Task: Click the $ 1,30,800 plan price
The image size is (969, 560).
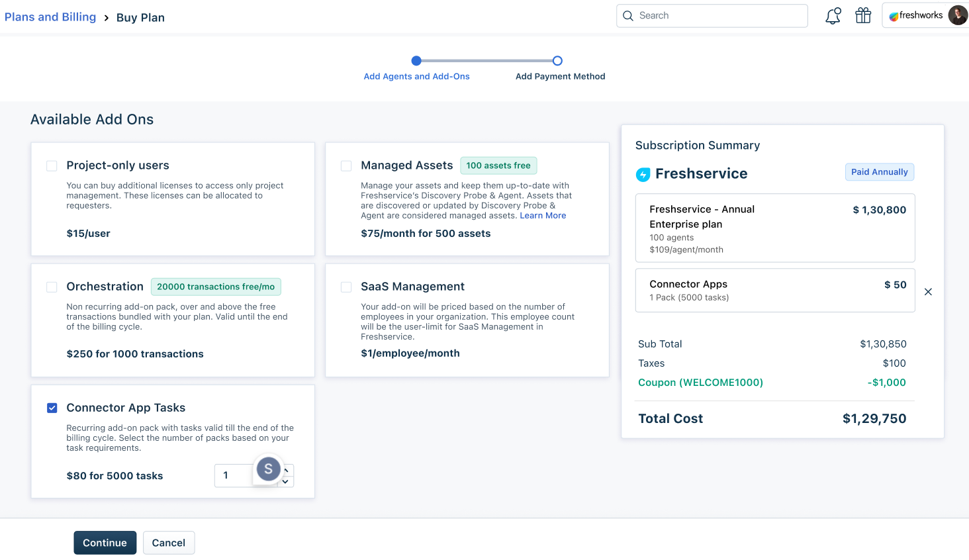Action: point(880,210)
